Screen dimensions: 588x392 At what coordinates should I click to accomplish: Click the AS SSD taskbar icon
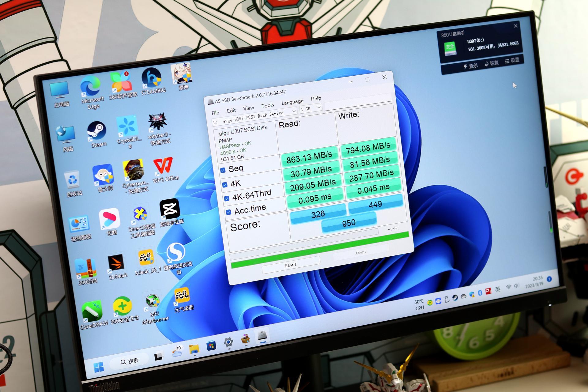pyautogui.click(x=262, y=335)
